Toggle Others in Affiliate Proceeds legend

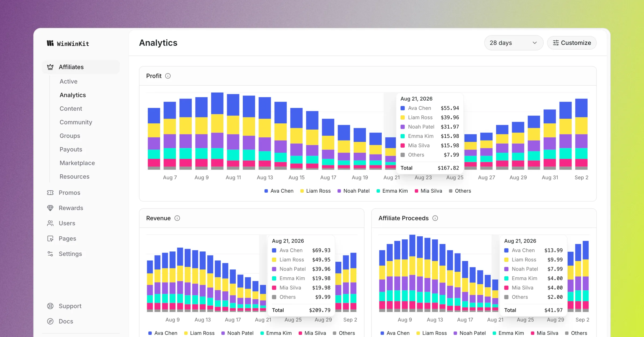point(576,333)
